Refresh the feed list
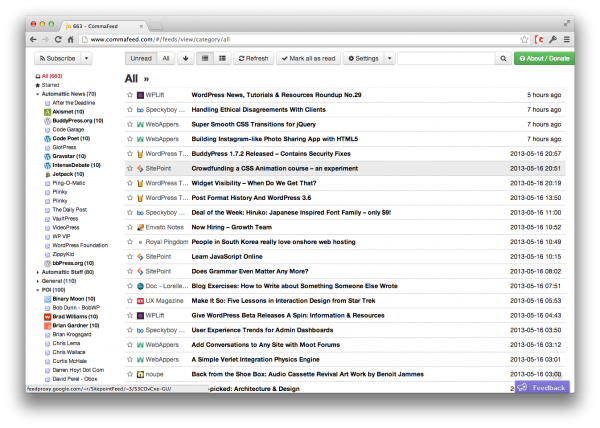Screen dimensions: 600x428 pos(253,59)
